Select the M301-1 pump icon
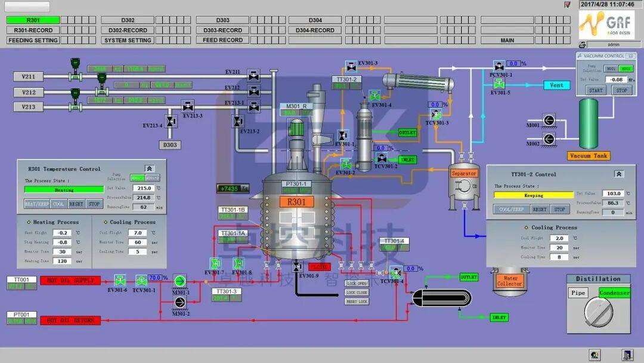The height and width of the screenshot is (363, 644). pos(180,281)
